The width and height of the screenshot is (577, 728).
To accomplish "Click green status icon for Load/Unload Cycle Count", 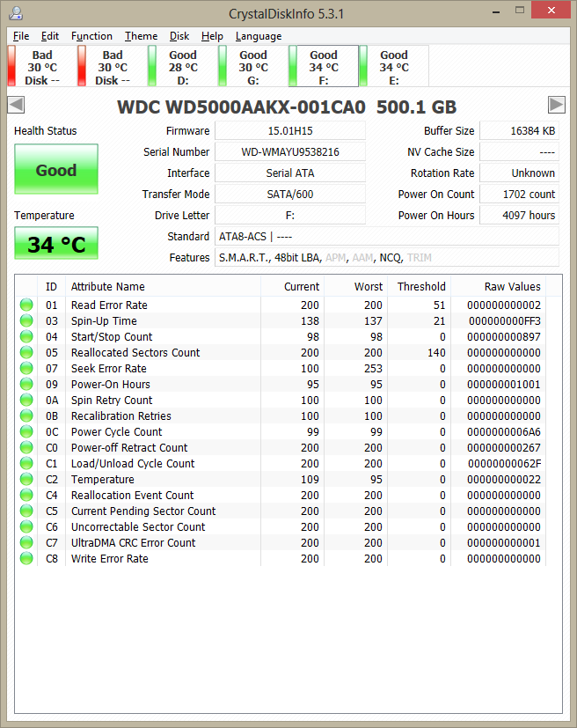I will (26, 463).
